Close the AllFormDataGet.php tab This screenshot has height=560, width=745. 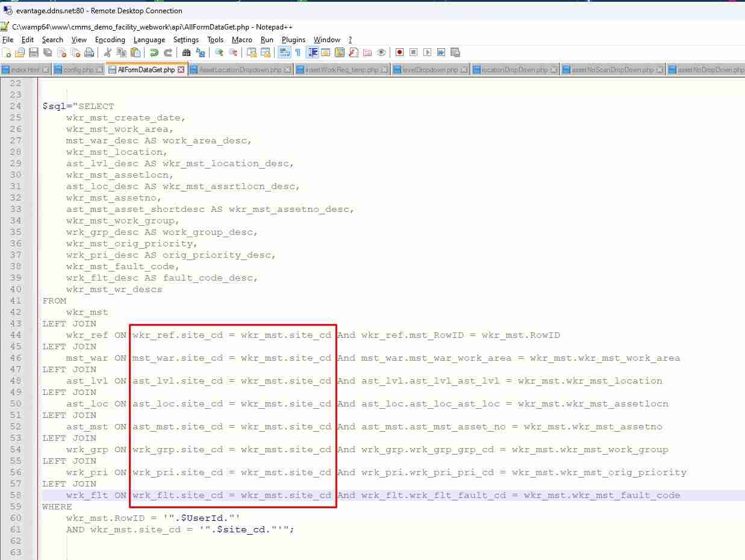(x=182, y=70)
